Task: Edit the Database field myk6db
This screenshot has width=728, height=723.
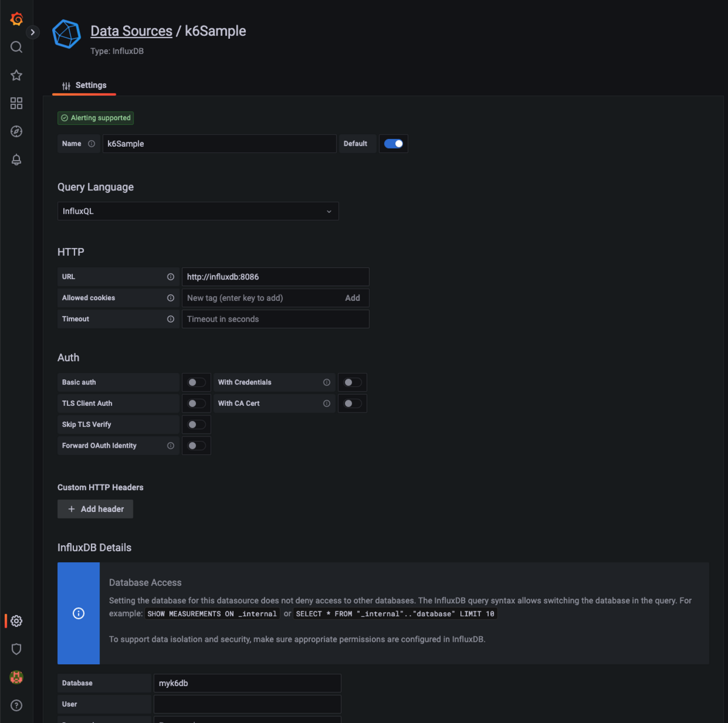Action: (248, 683)
